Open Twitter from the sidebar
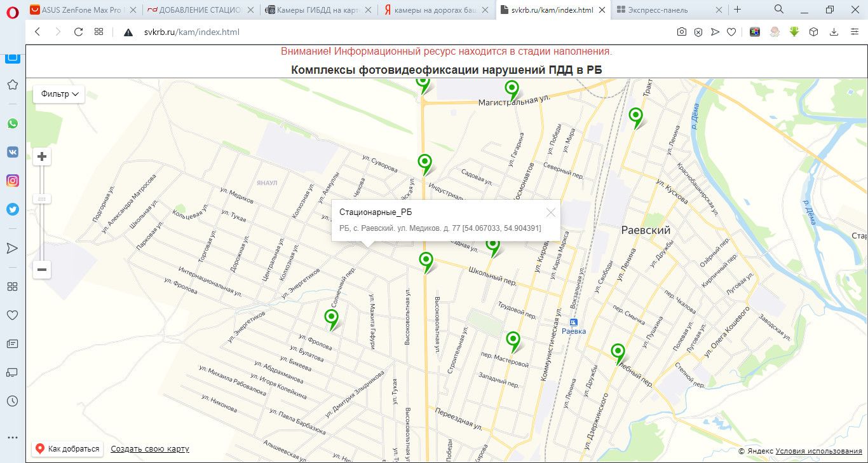868x463 pixels. pyautogui.click(x=13, y=209)
